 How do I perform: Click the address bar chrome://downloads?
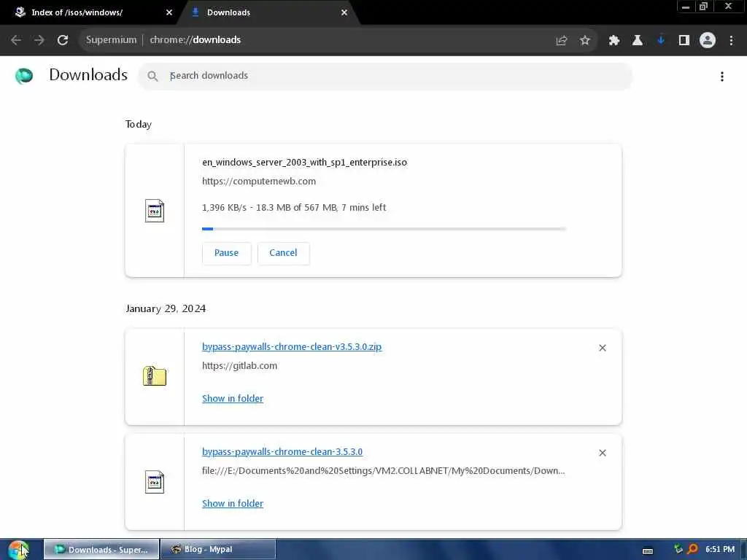pyautogui.click(x=195, y=40)
